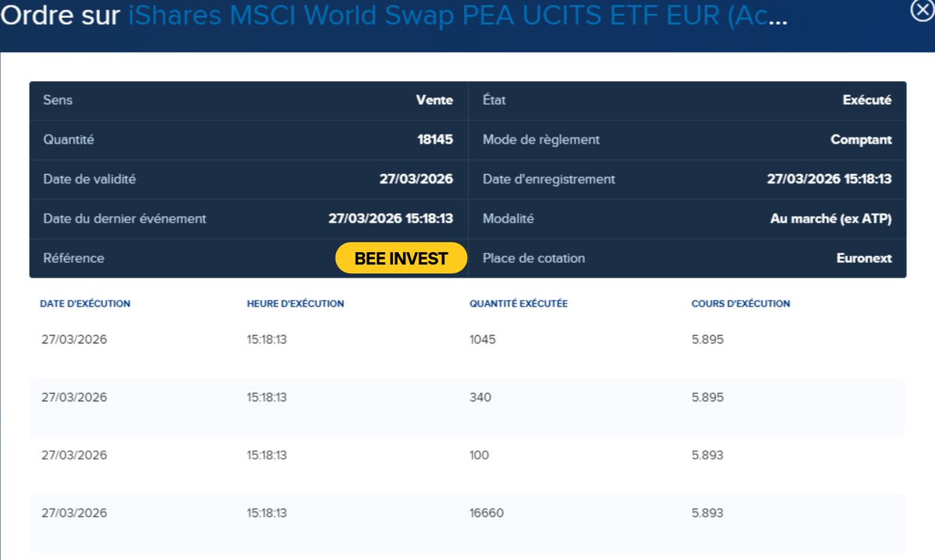Click the 'Place de cotation' label
Viewport: 935px width, 560px height.
(x=533, y=258)
